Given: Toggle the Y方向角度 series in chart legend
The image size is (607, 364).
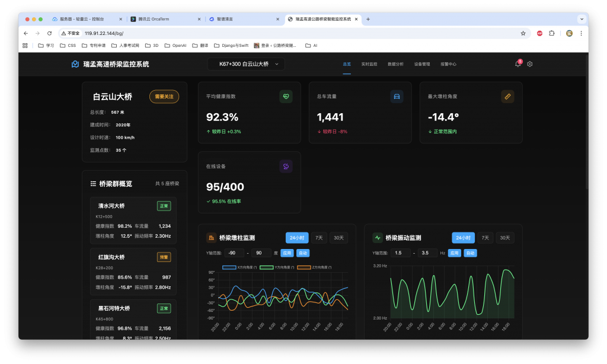Looking at the screenshot, I should (267, 267).
